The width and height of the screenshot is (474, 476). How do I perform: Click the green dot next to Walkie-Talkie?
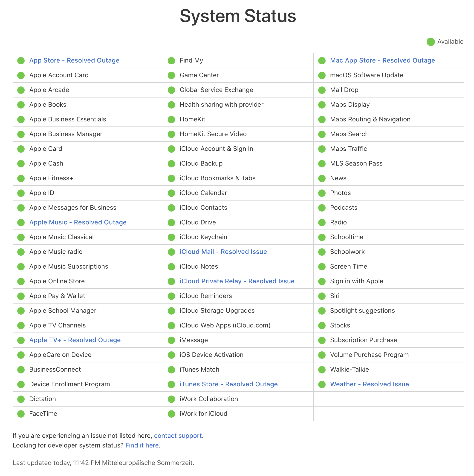click(322, 370)
